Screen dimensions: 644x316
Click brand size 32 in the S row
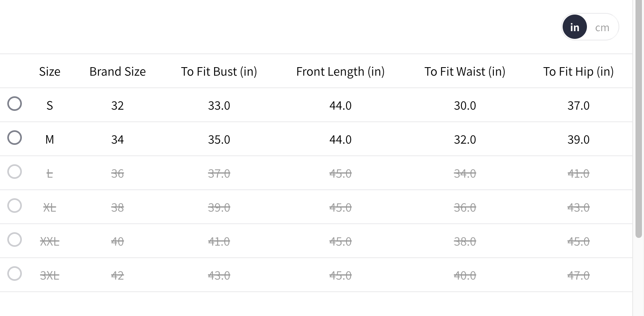click(117, 106)
